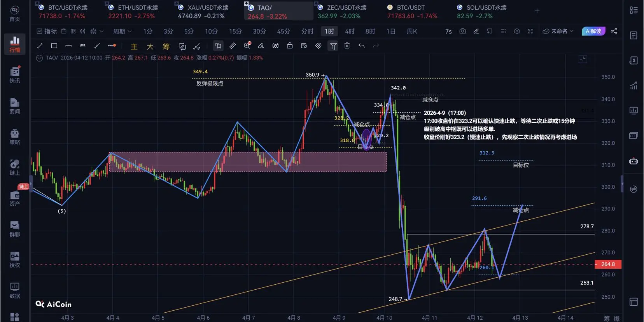Expand the more drawing tools menu
Screen dimensions: 644x322
[112, 46]
